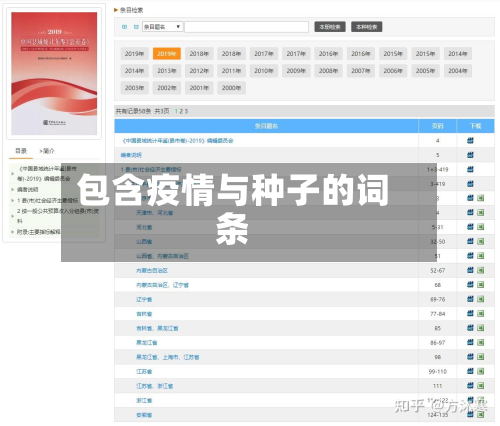
Task: Download 内蒙古自治区 entry covering pages 52-67
Action: [470, 270]
